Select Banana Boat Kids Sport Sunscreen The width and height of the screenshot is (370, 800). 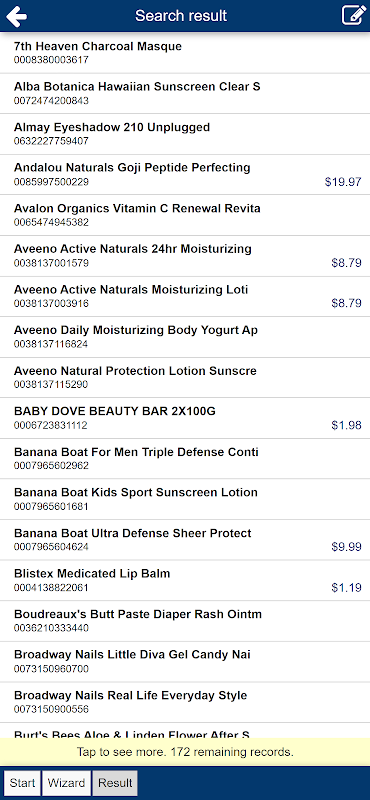pos(185,499)
